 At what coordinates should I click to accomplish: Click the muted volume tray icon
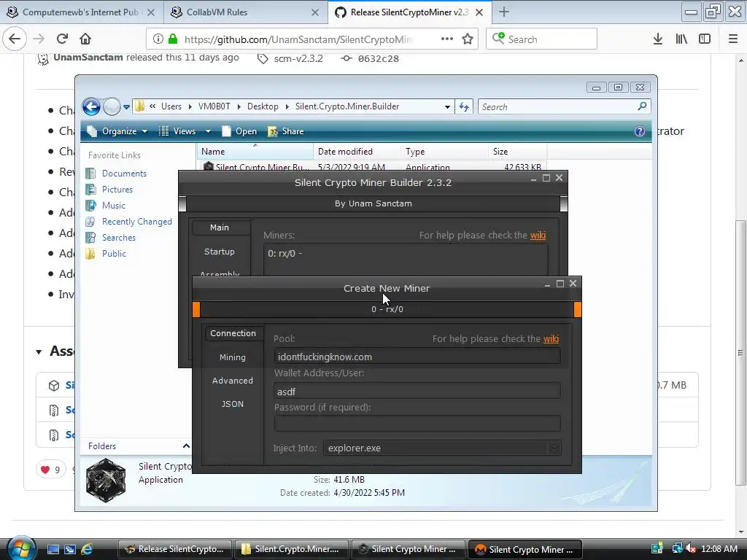click(692, 549)
